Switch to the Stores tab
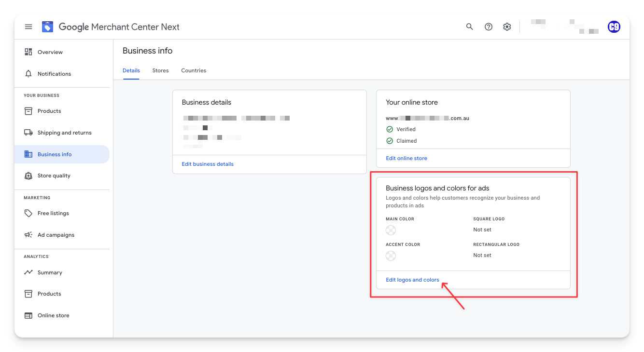This screenshot has height=352, width=644. 160,70
